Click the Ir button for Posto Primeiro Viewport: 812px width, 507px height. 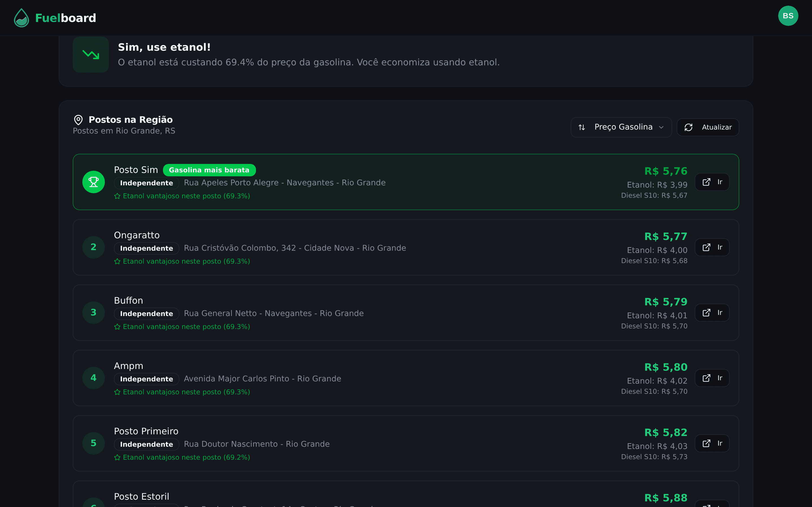pyautogui.click(x=712, y=443)
